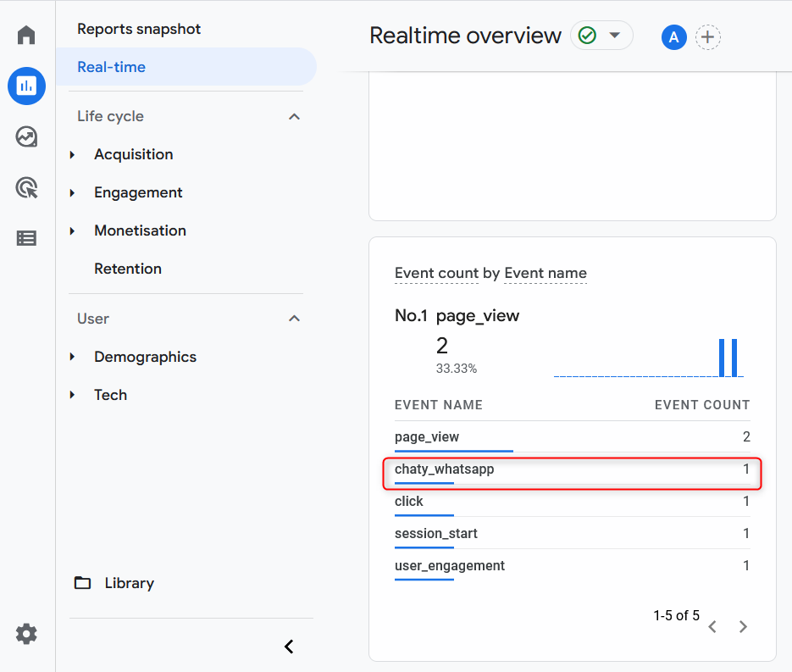Expand the Monetisation arrow
The width and height of the screenshot is (792, 672).
coord(72,230)
